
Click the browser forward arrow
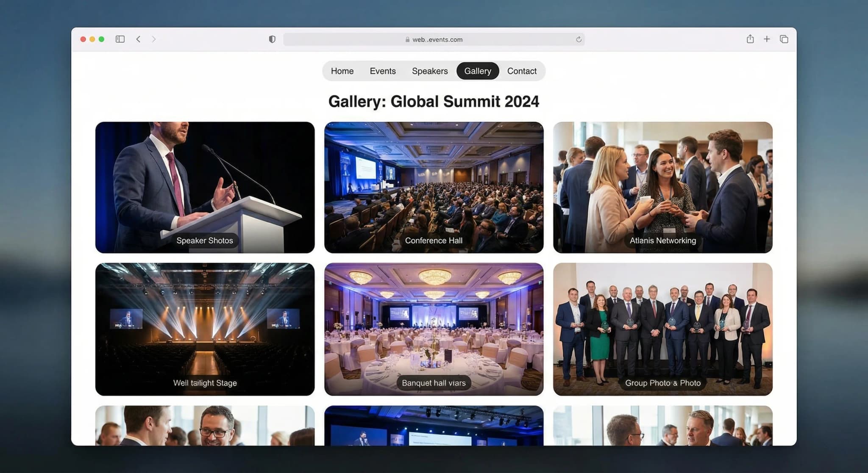click(153, 39)
